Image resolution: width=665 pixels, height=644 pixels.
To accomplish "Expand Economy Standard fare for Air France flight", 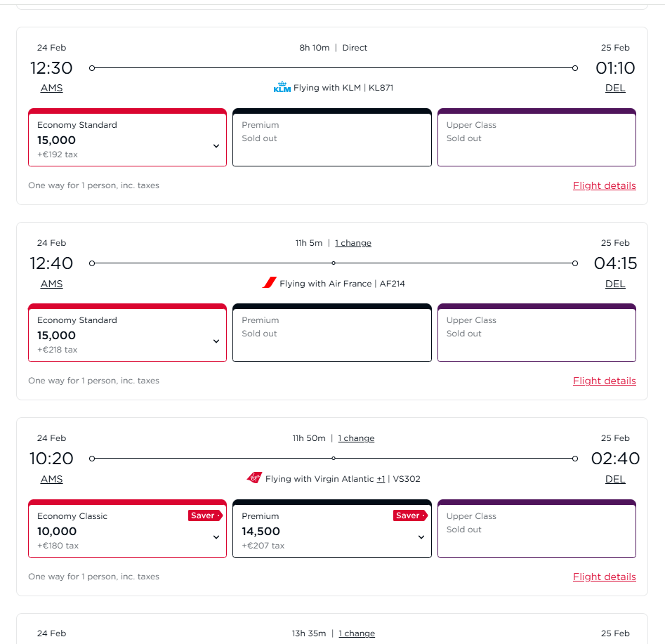I will coord(216,341).
